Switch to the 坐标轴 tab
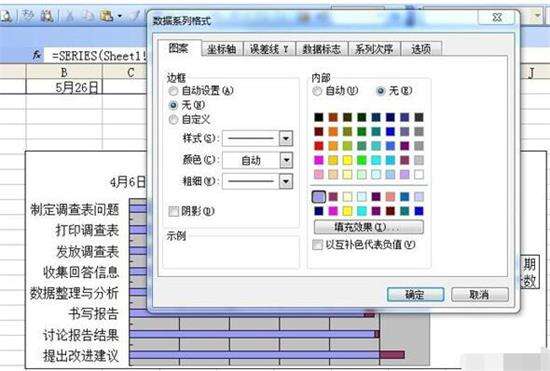The width and height of the screenshot is (550, 371). click(222, 49)
